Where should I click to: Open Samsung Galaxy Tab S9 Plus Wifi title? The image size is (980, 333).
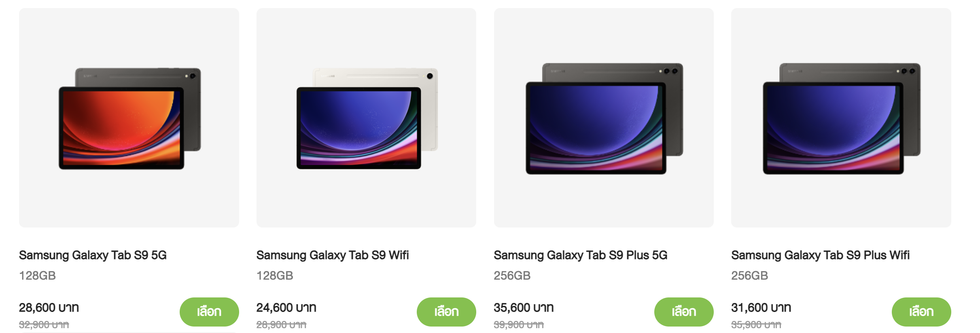coord(821,255)
